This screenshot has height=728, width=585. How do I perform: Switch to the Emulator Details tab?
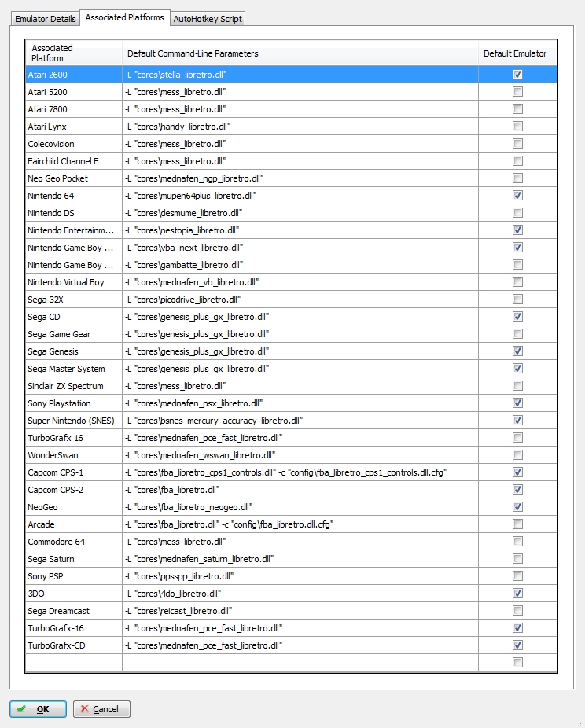[45, 19]
